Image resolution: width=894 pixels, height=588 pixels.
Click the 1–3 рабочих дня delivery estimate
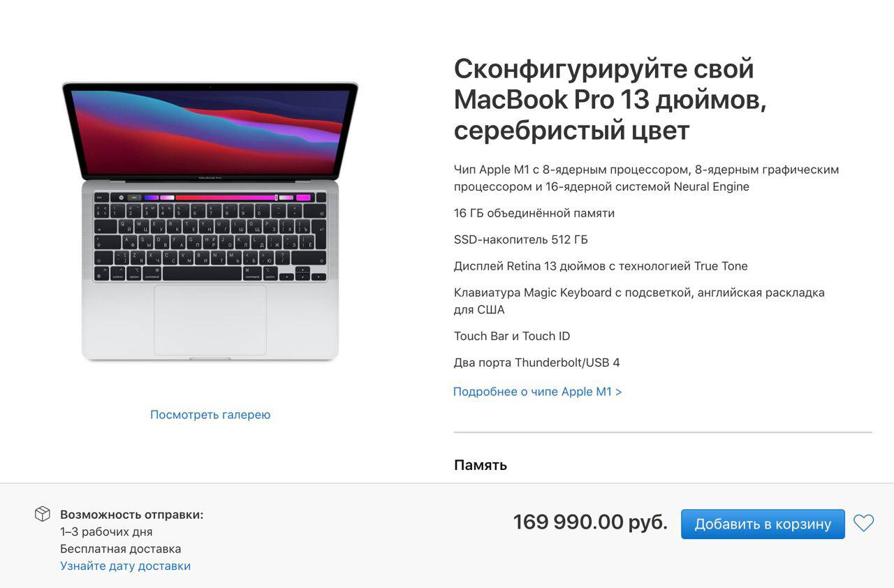tap(106, 531)
